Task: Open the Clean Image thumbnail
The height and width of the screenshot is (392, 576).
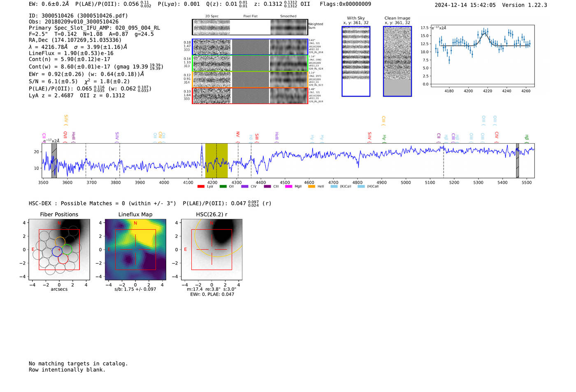Action: (x=397, y=61)
